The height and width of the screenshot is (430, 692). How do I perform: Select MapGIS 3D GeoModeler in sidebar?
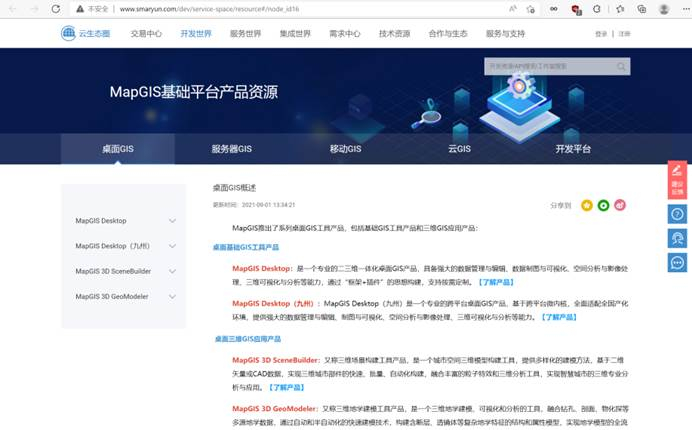[x=112, y=296]
